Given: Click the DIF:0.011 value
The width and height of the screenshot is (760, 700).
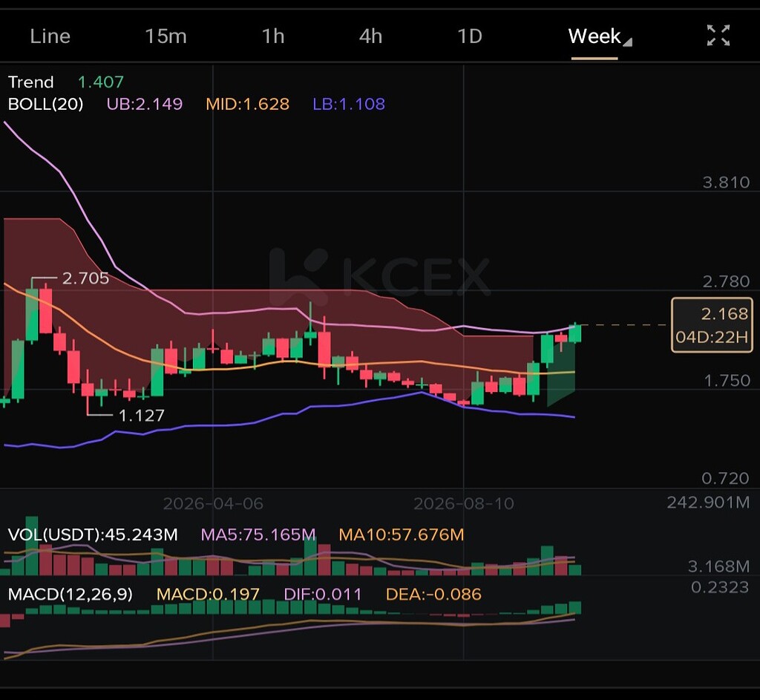Looking at the screenshot, I should click(323, 595).
